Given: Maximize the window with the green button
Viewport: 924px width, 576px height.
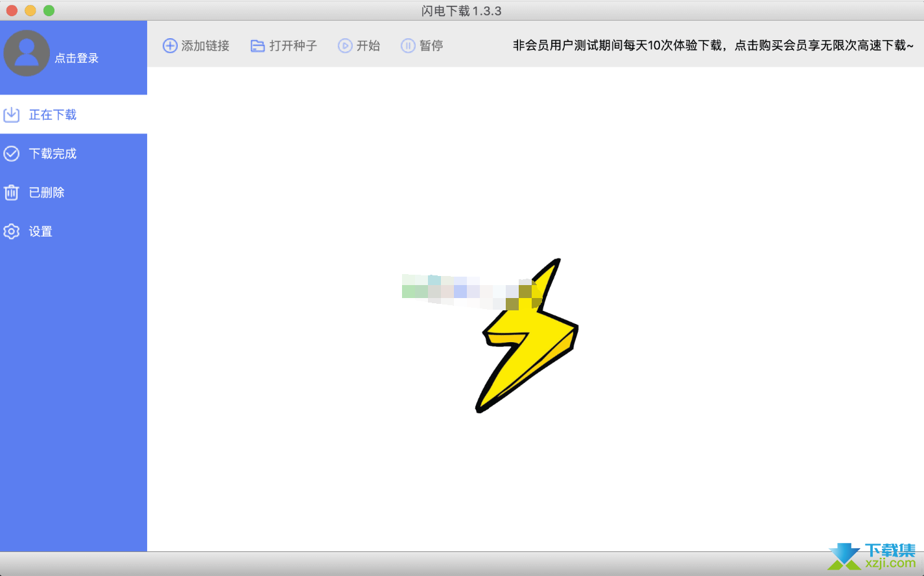Looking at the screenshot, I should pos(49,10).
